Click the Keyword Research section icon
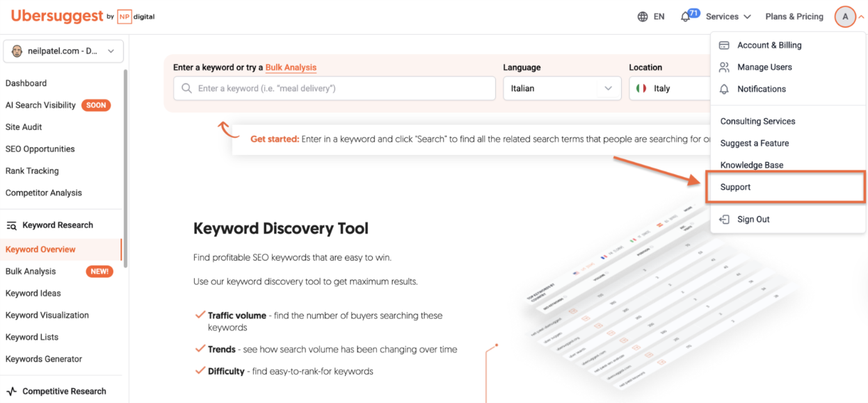The height and width of the screenshot is (403, 868). [11, 225]
